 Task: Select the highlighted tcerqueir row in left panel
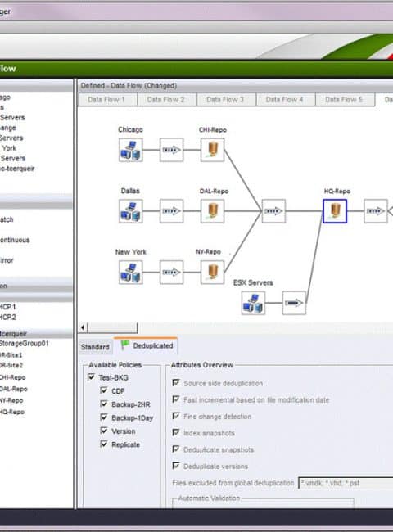pyautogui.click(x=36, y=333)
